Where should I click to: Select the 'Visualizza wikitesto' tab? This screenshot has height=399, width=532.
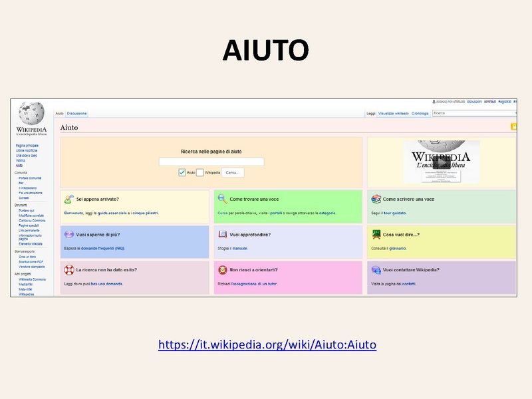tap(394, 114)
